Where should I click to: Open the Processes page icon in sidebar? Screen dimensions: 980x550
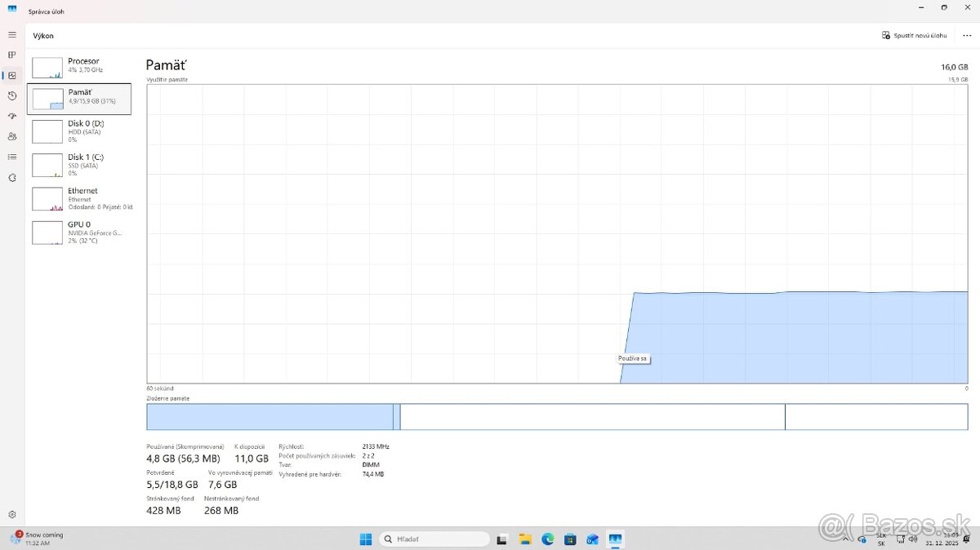click(x=11, y=55)
